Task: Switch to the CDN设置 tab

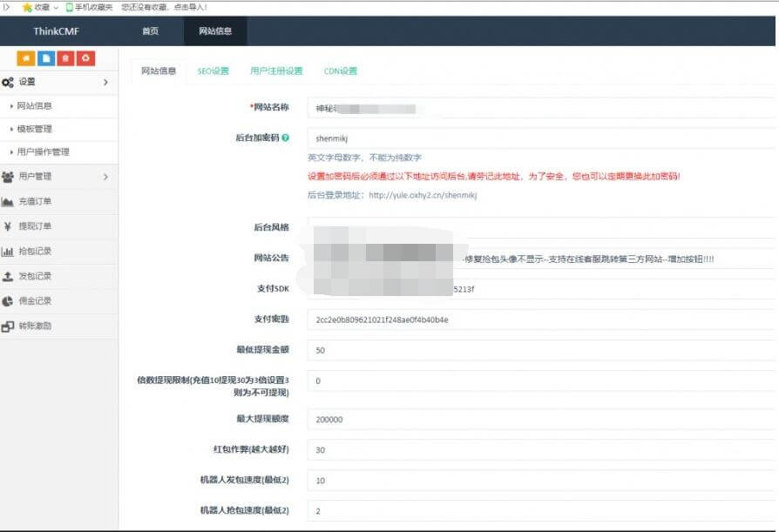Action: pos(341,71)
